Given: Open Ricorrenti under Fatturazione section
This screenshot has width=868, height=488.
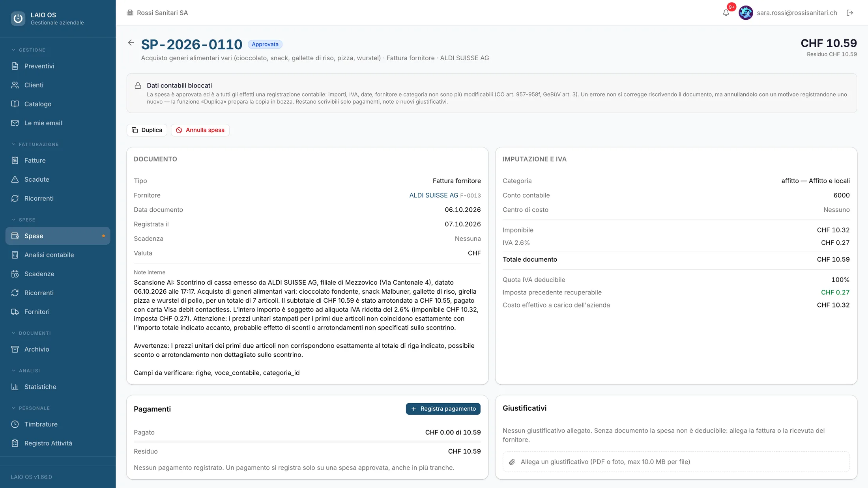Looking at the screenshot, I should 58,198.
